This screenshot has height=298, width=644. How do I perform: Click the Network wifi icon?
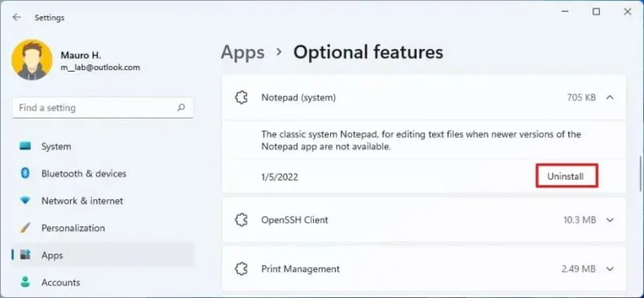25,201
